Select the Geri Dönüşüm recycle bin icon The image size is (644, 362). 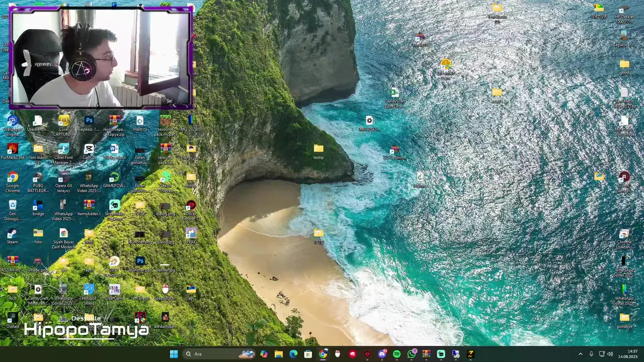(x=13, y=210)
